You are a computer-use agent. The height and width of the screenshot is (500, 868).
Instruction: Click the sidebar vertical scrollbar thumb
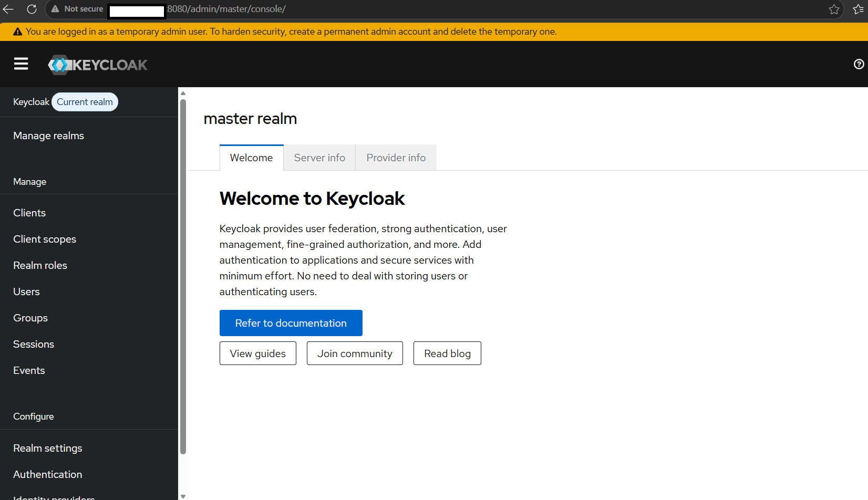click(183, 276)
